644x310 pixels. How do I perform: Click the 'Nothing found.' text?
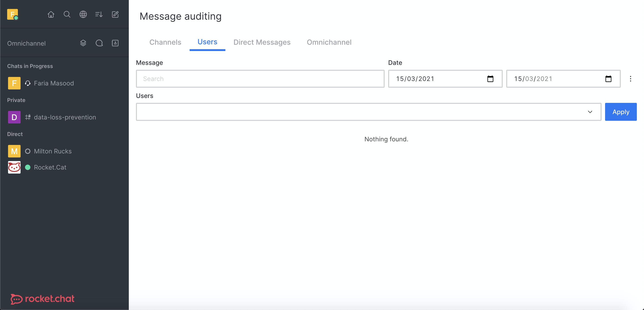[386, 139]
